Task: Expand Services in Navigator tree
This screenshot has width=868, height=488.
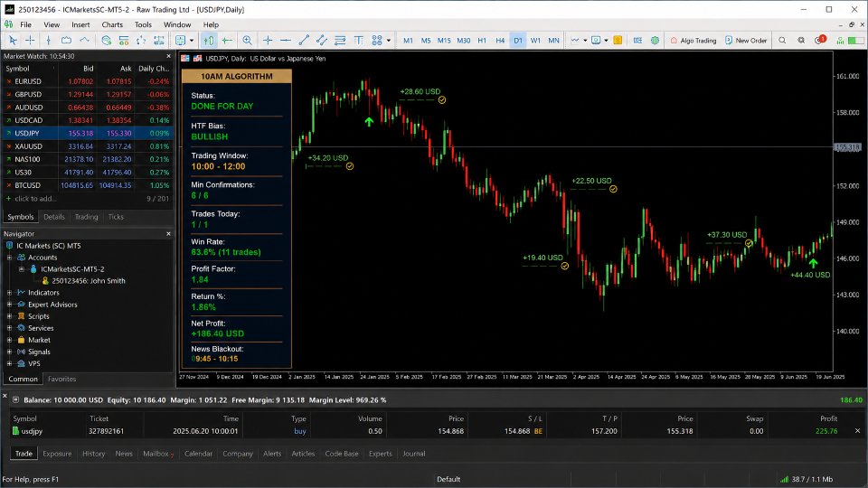Action: [x=9, y=328]
